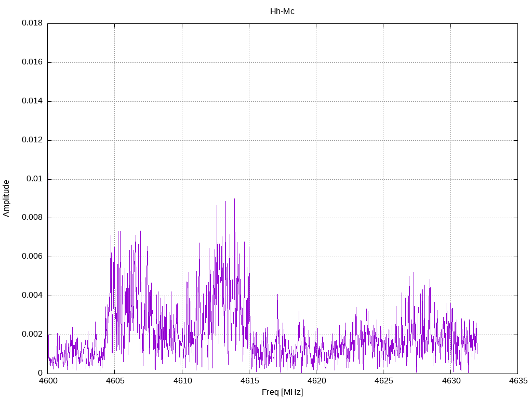Click the 4600 x-axis tick label

click(48, 381)
